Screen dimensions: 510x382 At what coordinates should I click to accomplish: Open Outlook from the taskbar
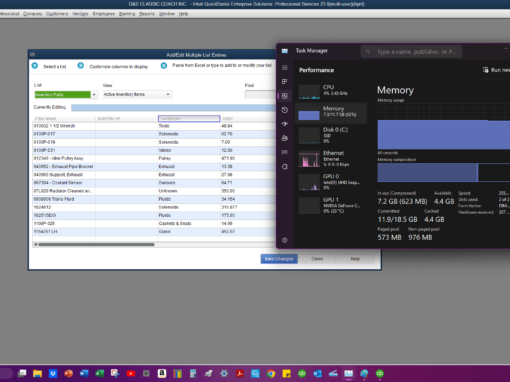317,373
